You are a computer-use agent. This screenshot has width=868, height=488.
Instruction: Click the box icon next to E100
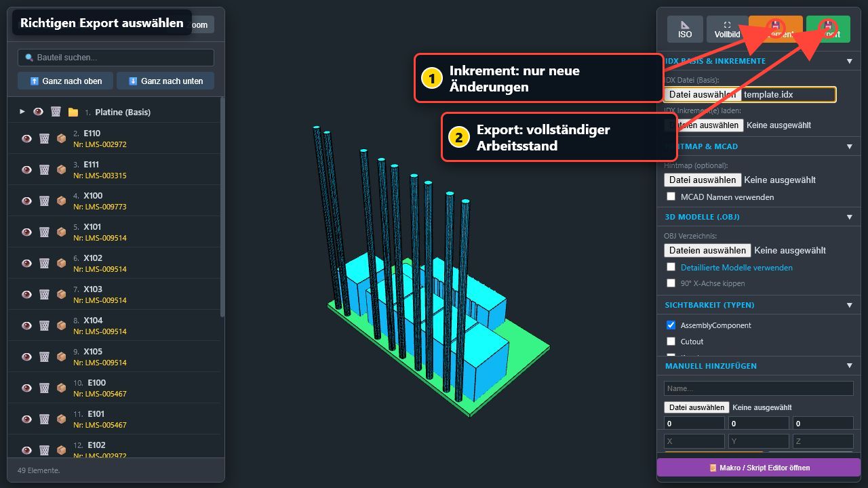pyautogui.click(x=61, y=388)
